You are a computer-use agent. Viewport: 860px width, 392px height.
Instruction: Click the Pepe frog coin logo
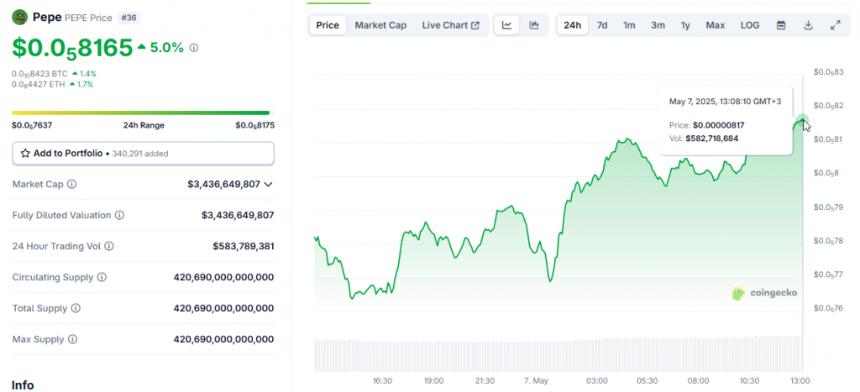point(20,18)
